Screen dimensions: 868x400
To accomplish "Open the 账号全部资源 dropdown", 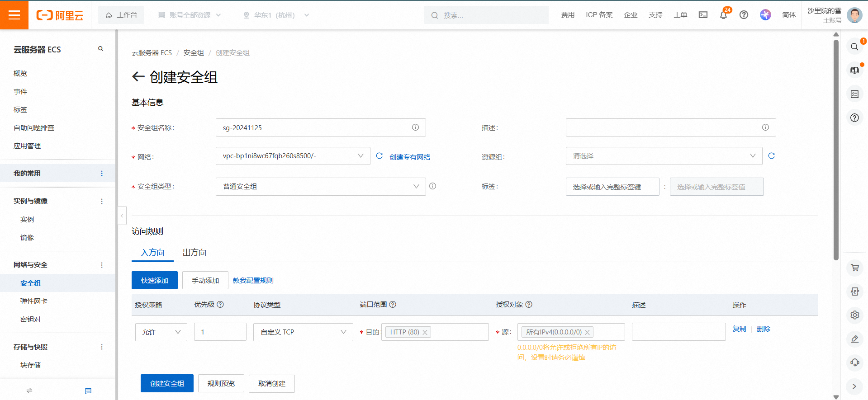I will pos(190,15).
